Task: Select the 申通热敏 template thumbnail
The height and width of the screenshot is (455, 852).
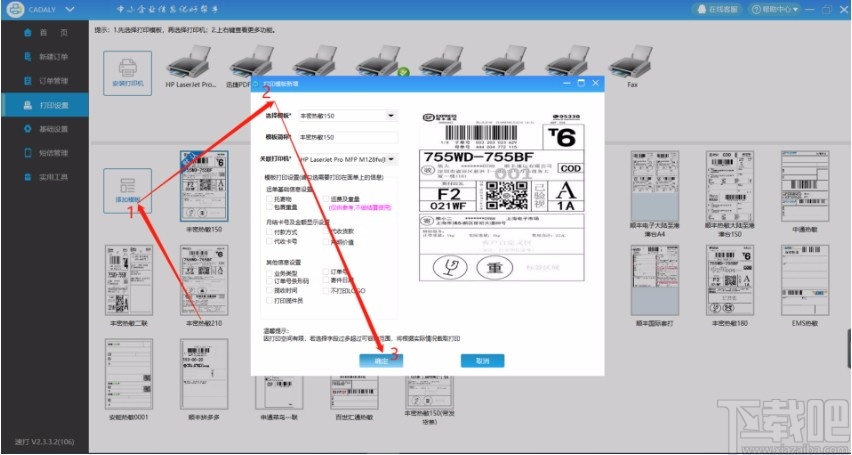Action: click(805, 186)
